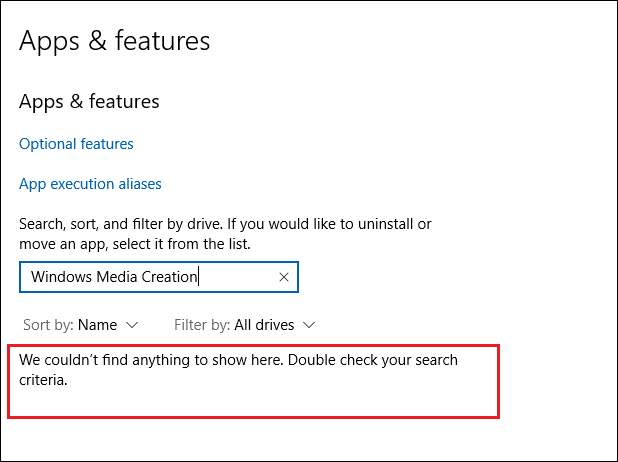Click the 'Sort by:' label
This screenshot has width=618, height=462.
pos(47,325)
